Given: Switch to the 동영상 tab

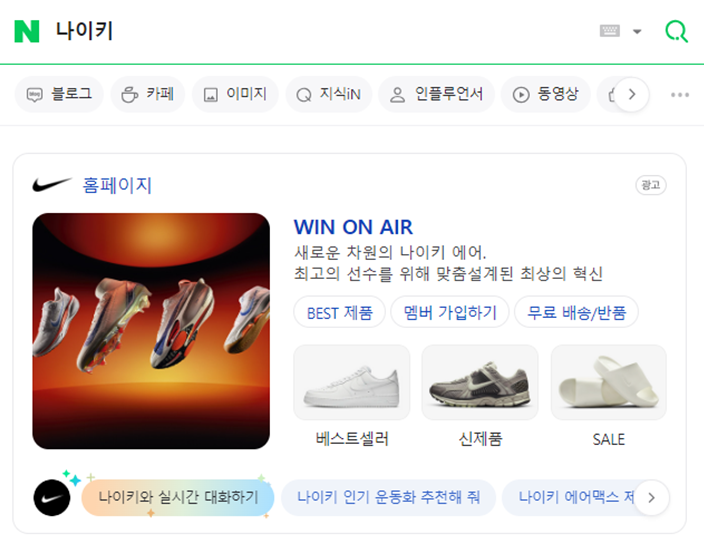Looking at the screenshot, I should click(x=546, y=94).
